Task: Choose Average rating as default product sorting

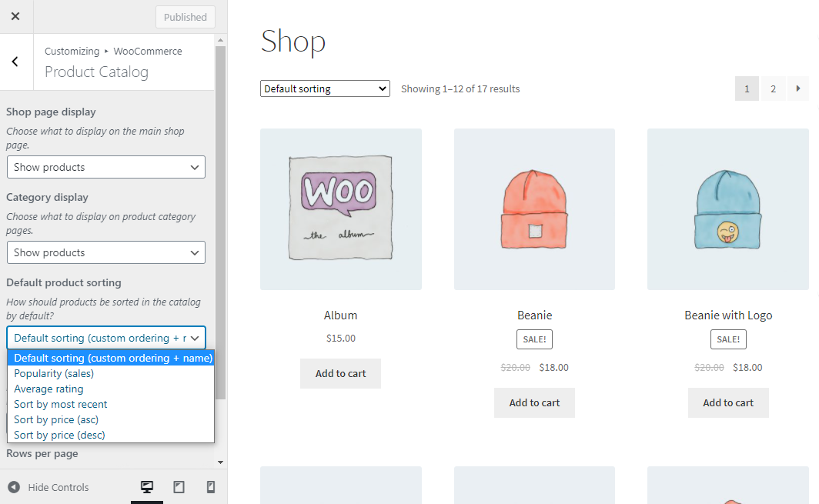Action: pyautogui.click(x=48, y=389)
